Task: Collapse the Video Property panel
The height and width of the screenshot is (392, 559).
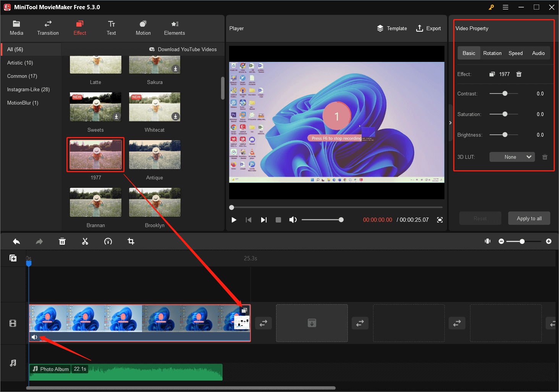Action: tap(451, 123)
